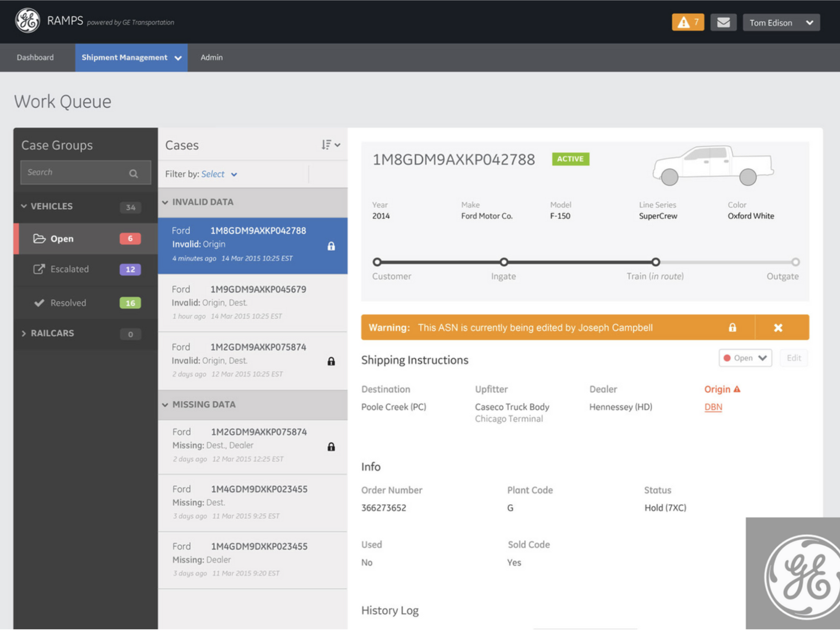The width and height of the screenshot is (840, 630).
Task: Click the DBN origin link
Action: point(713,407)
